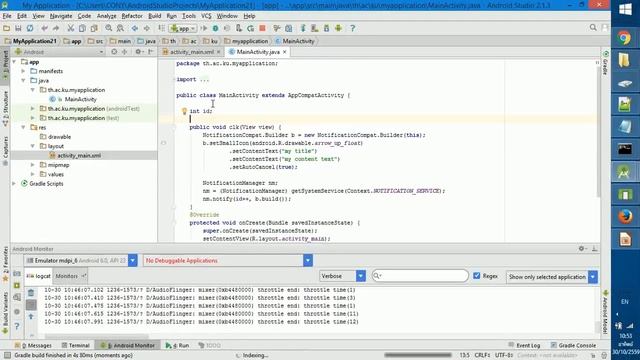Screen dimensions: 640x360
Task: Open Chrome from the Windows taskbar
Action: (624, 38)
